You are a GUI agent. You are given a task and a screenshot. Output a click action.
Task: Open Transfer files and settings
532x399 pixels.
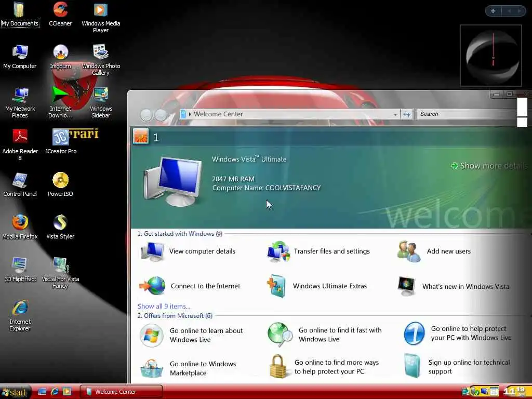click(x=318, y=251)
